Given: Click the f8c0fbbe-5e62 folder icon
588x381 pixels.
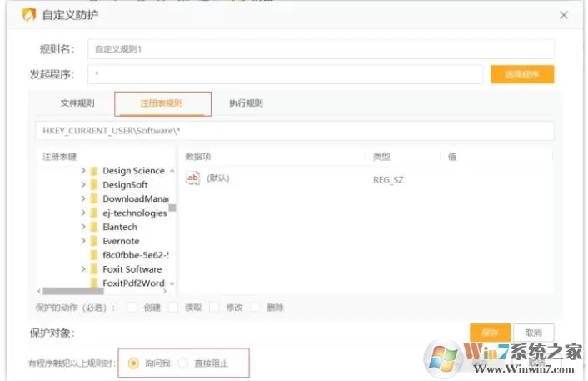Looking at the screenshot, I should (x=94, y=255).
